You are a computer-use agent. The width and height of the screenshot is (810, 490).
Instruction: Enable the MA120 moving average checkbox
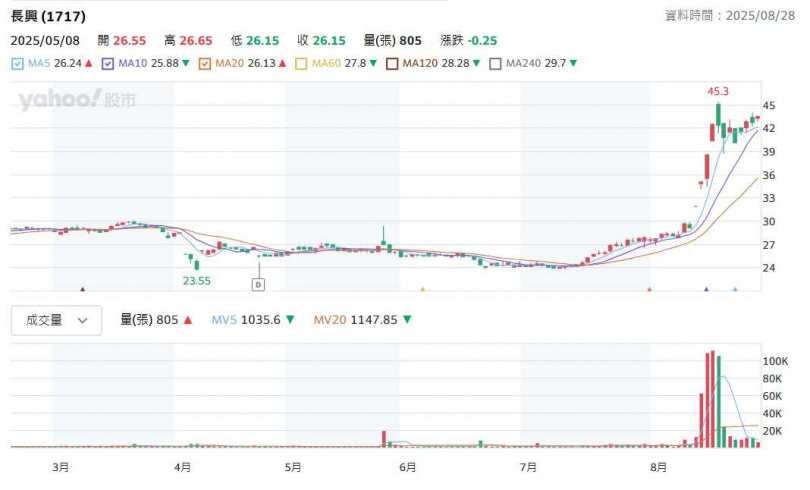coord(392,64)
